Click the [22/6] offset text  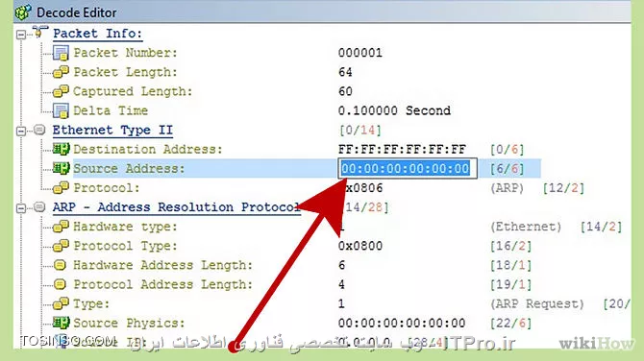511,323
